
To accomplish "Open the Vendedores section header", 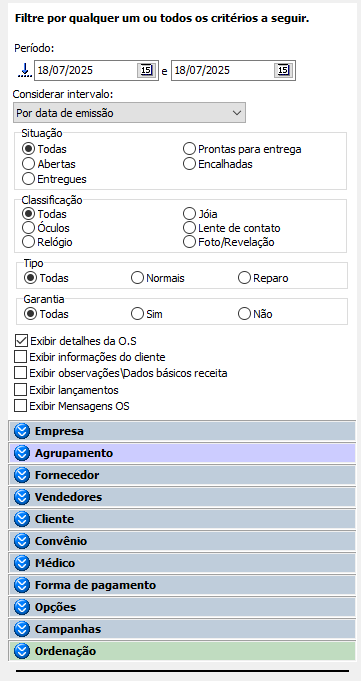I will pos(182,497).
